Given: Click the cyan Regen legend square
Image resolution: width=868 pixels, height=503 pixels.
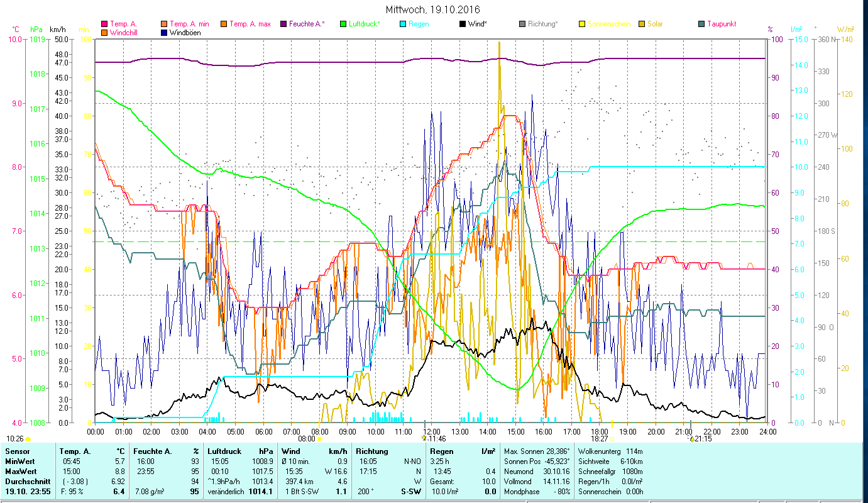Looking at the screenshot, I should (403, 24).
